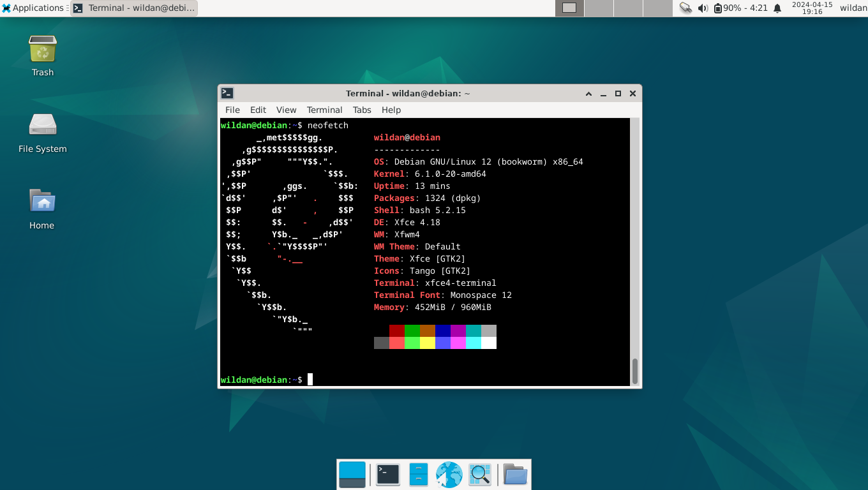
Task: Open the folder directory icon in the dock
Action: point(515,475)
